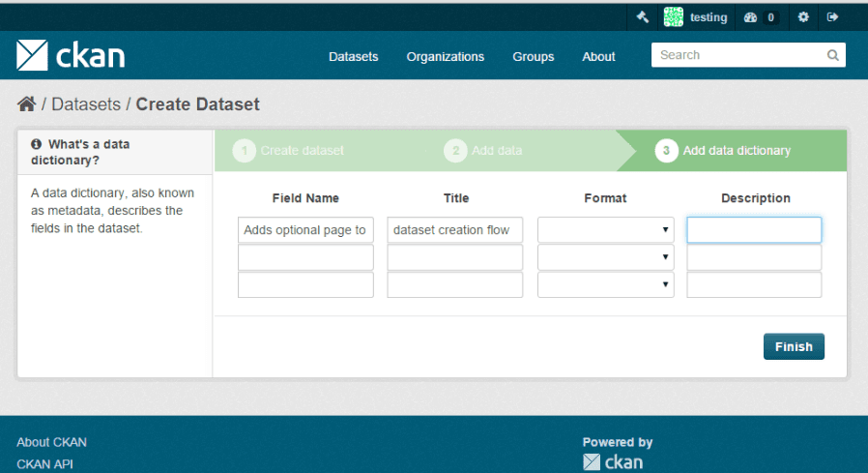Expand the first row Format dropdown
Screen dimensions: 868x473
coord(605,230)
